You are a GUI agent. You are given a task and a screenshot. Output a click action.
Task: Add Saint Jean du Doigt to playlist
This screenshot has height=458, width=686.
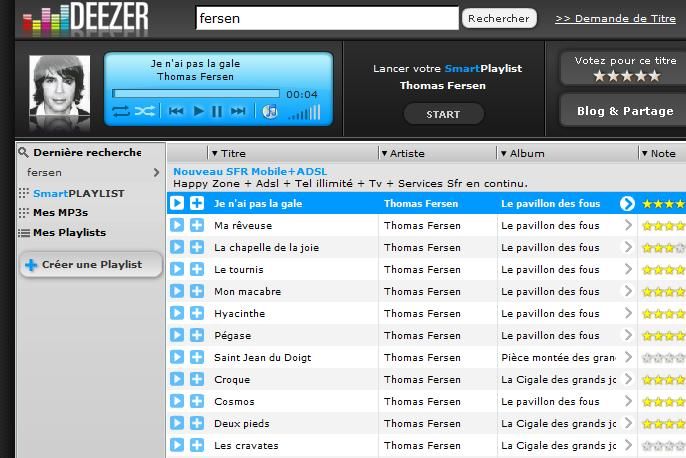click(x=197, y=357)
